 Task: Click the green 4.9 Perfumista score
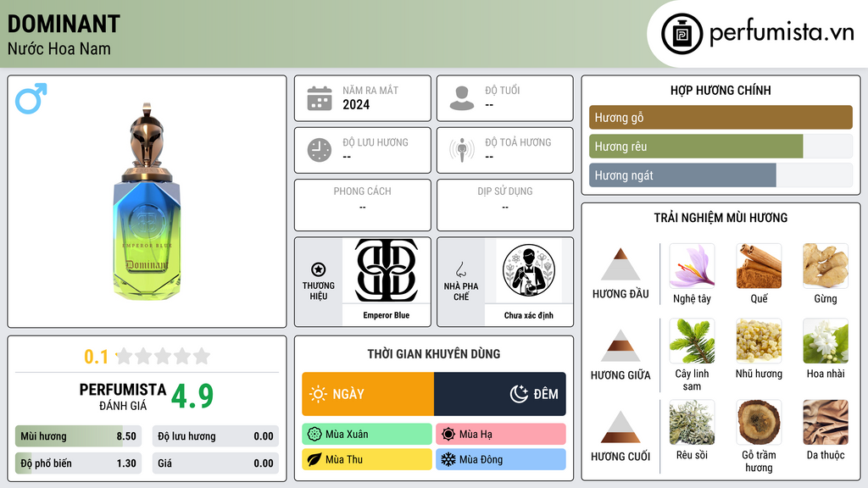[x=192, y=396]
